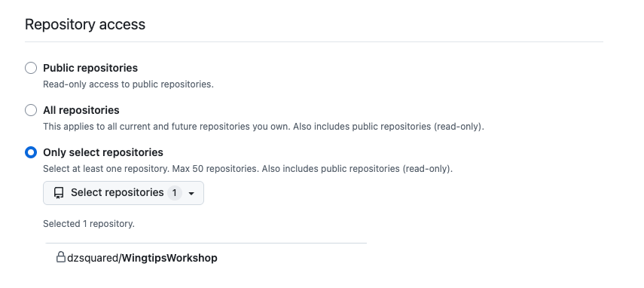Image resolution: width=644 pixels, height=288 pixels.
Task: Click the dzsquared owner name text
Action: [x=93, y=258]
